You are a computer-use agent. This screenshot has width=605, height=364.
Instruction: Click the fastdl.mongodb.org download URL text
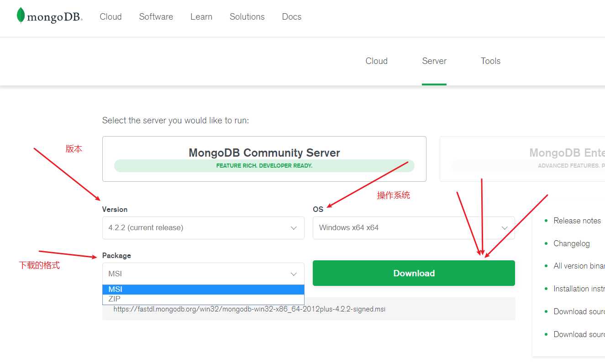click(x=249, y=309)
